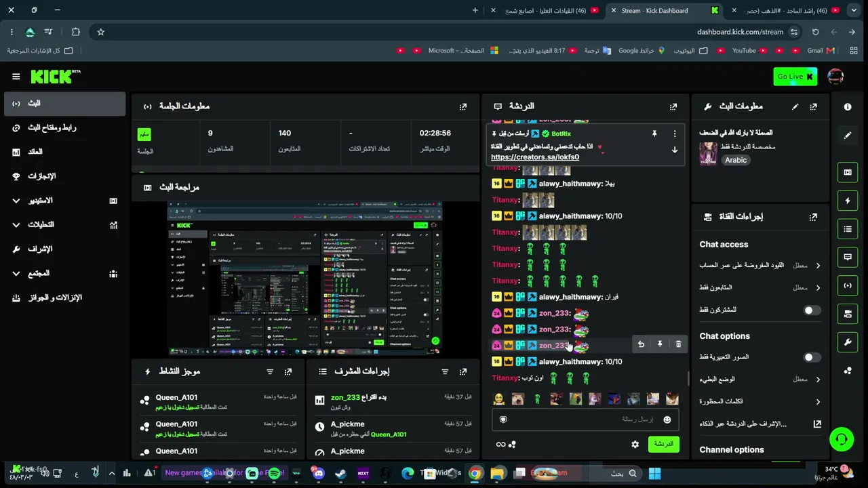Pop out the معلومات الجلسة panel
This screenshot has width=868, height=488.
(x=463, y=106)
